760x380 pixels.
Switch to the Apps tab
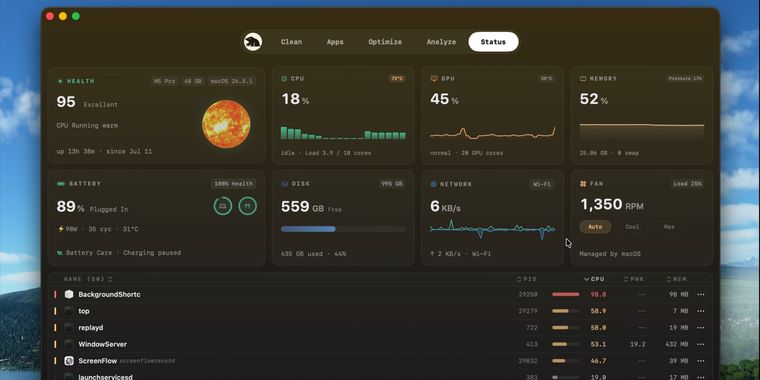pos(335,42)
